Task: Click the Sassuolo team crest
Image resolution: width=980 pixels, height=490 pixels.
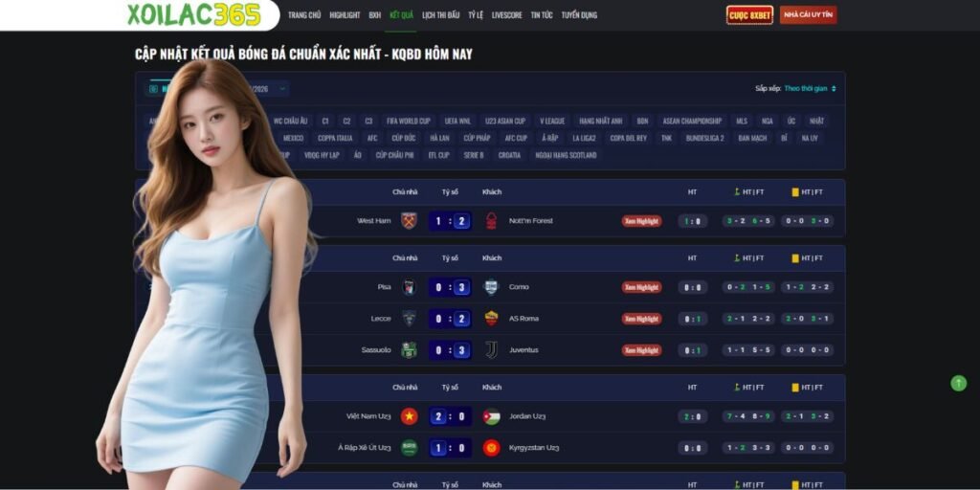Action: coord(409,350)
